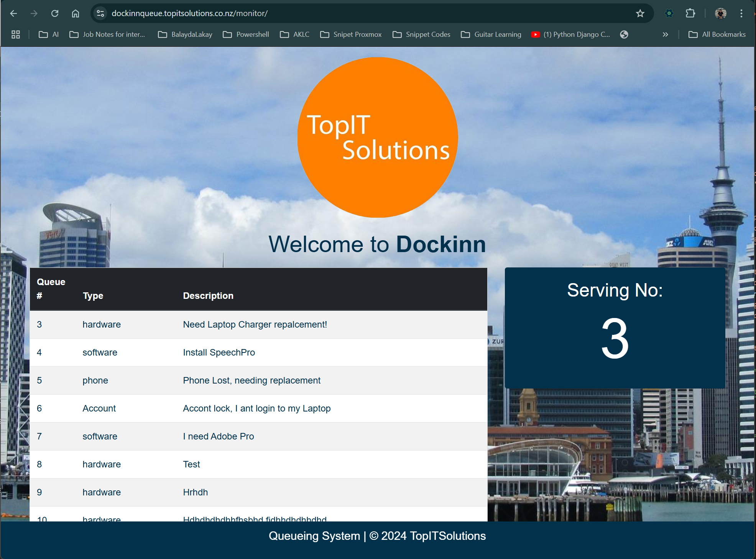
Task: Click the browser forward arrow
Action: [34, 13]
